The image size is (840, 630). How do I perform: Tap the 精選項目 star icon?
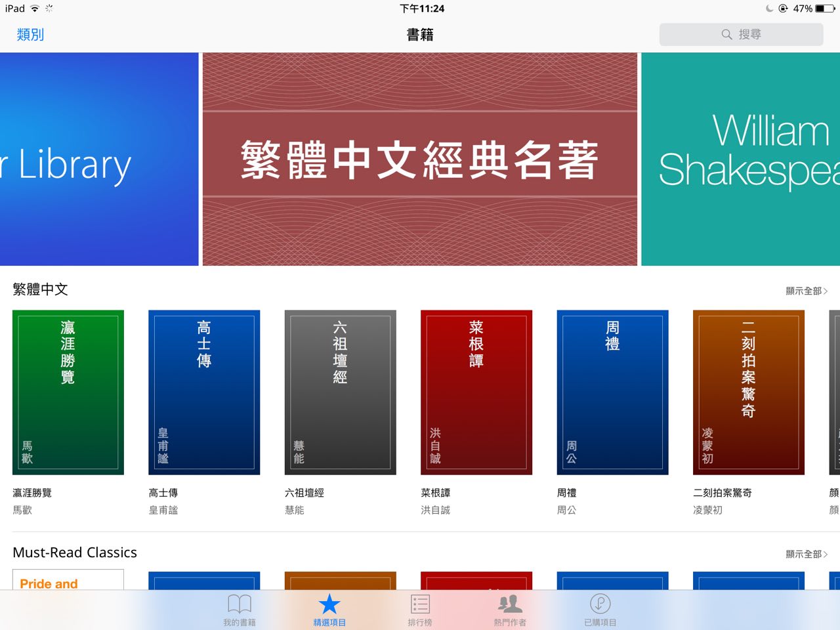pyautogui.click(x=329, y=604)
